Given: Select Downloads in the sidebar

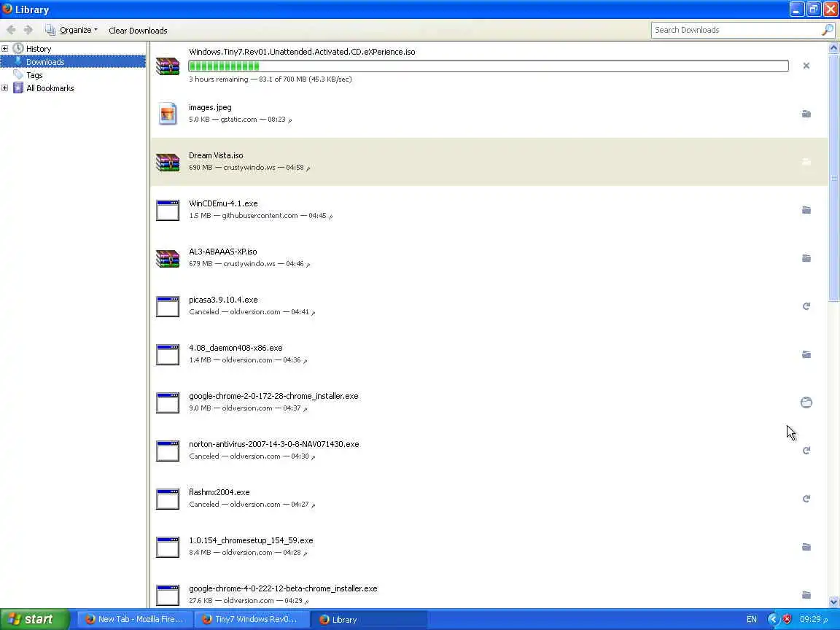Looking at the screenshot, I should (45, 61).
